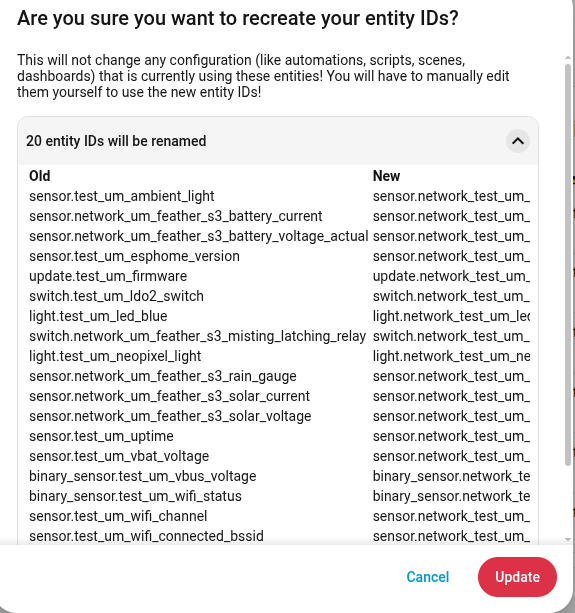Click sensor.network_um_feather_s3_rain_gauge entry
Viewport: 575px width, 613px height.
(x=163, y=376)
